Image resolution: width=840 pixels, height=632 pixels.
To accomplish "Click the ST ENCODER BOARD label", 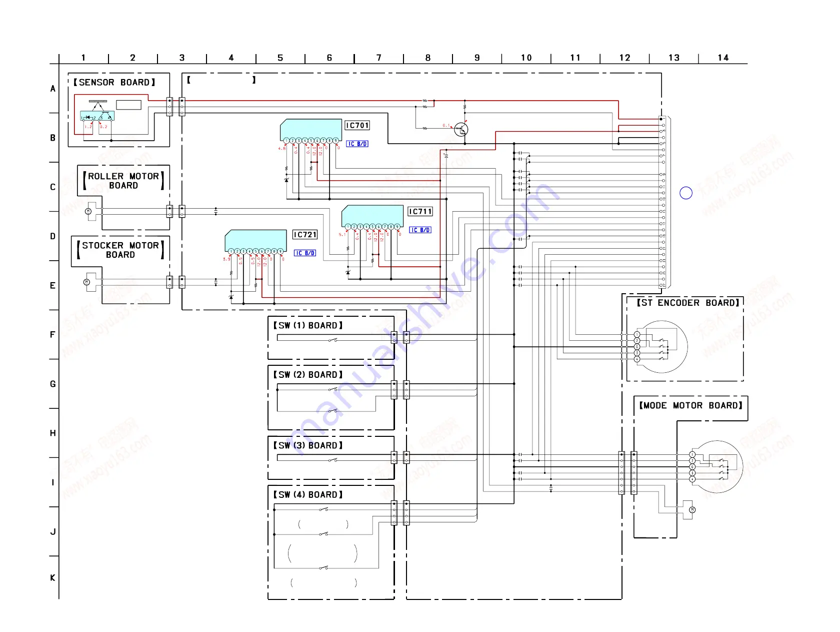I will coord(688,303).
